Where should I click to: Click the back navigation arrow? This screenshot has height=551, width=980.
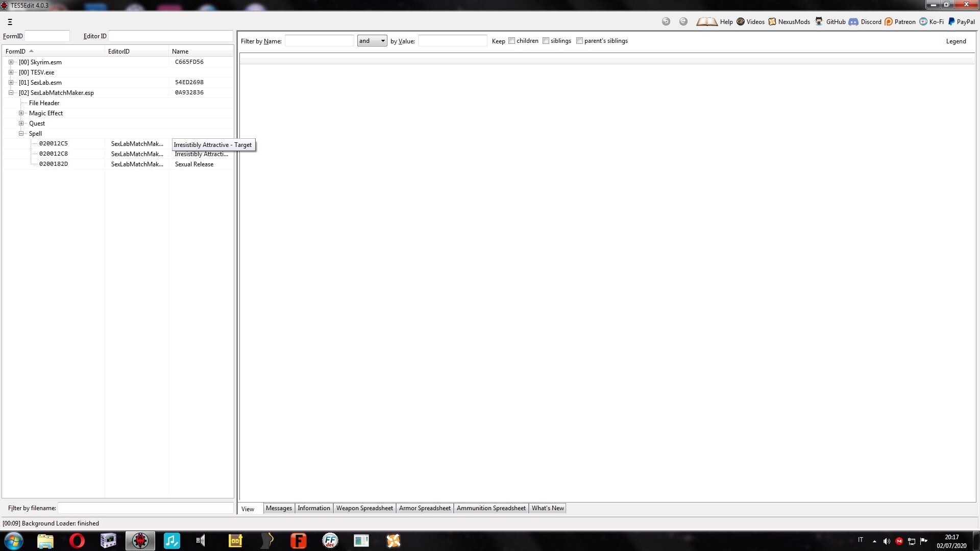[666, 21]
